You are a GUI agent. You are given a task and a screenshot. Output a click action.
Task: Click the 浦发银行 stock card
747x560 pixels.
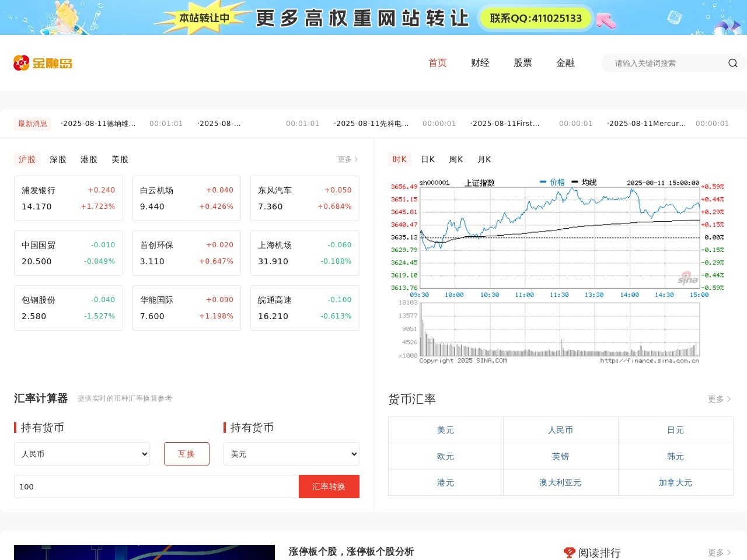tap(68, 198)
